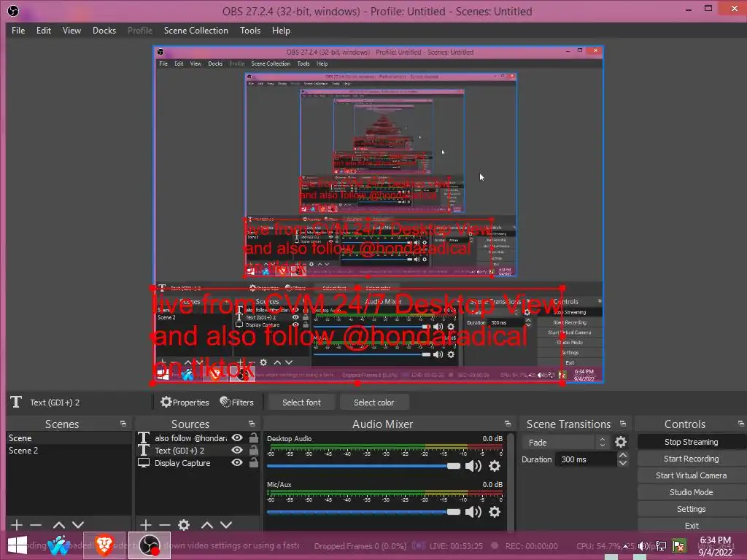This screenshot has width=747, height=560.
Task: Open the File menu
Action: click(x=18, y=31)
